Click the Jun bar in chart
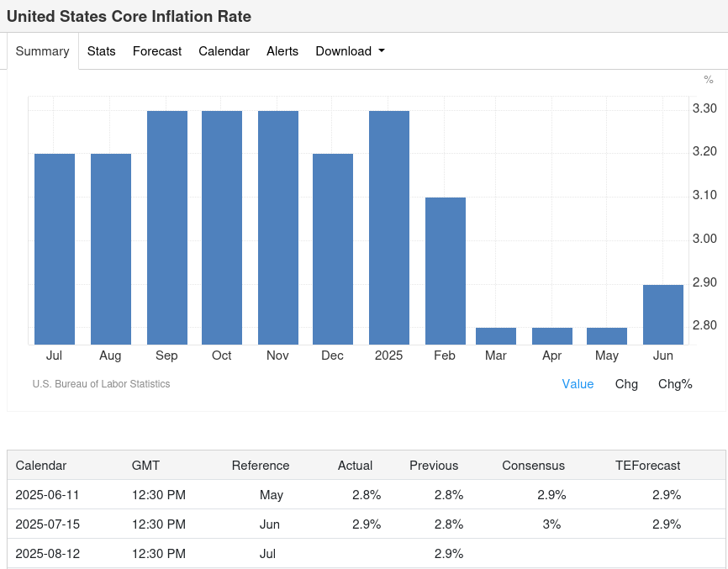Viewport: 728px width, 569px height. click(x=662, y=314)
